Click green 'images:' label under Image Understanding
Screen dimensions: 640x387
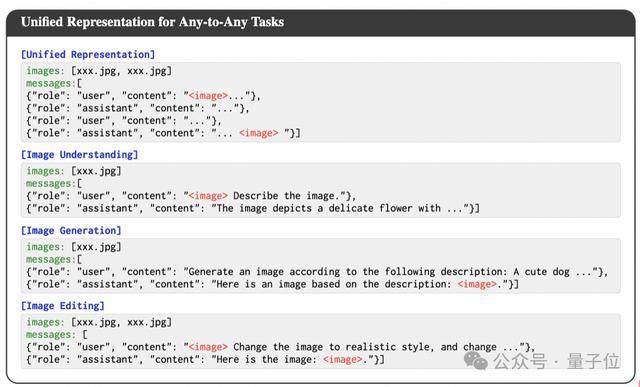point(46,171)
